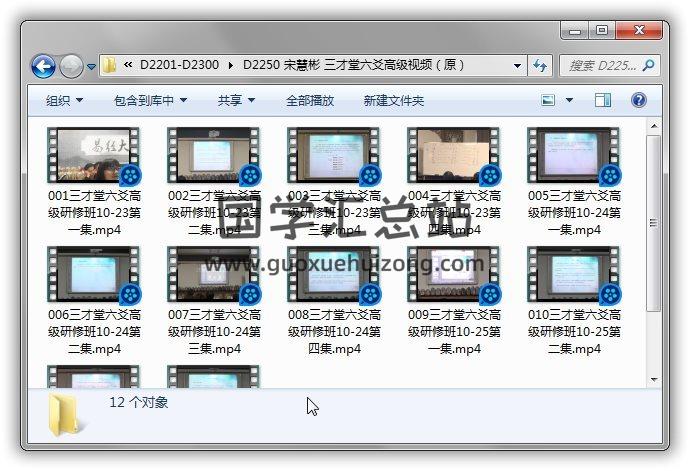
Task: Open the 组织 menu
Action: [64, 100]
